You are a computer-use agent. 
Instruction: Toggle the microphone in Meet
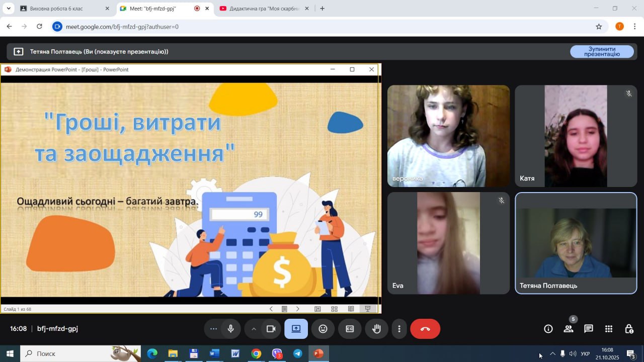point(231,329)
